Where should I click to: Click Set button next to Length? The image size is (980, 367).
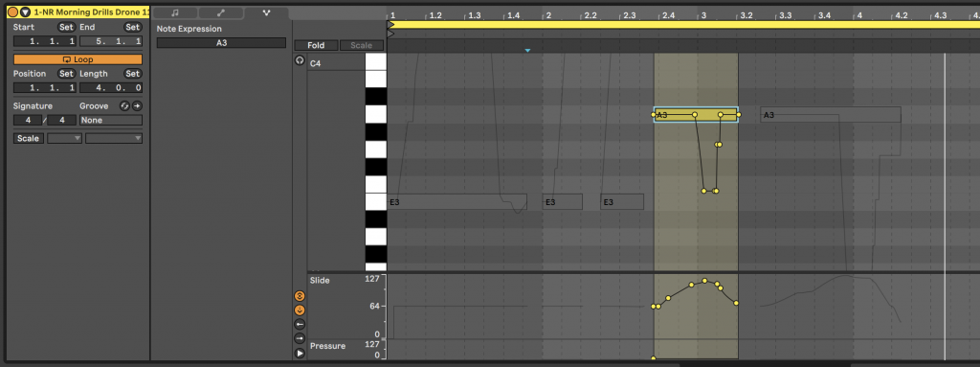tap(132, 73)
